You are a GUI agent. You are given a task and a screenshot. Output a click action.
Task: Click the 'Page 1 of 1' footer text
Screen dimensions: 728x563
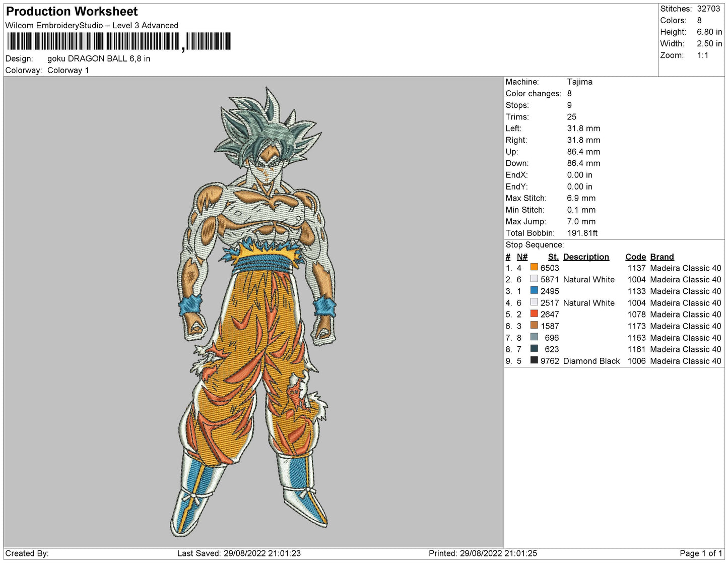coord(701,553)
